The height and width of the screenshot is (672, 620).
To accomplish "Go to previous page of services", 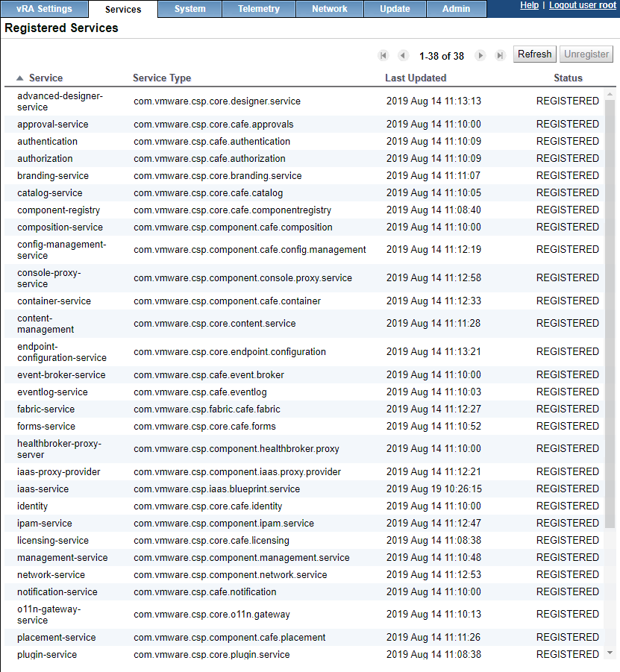I will click(403, 55).
